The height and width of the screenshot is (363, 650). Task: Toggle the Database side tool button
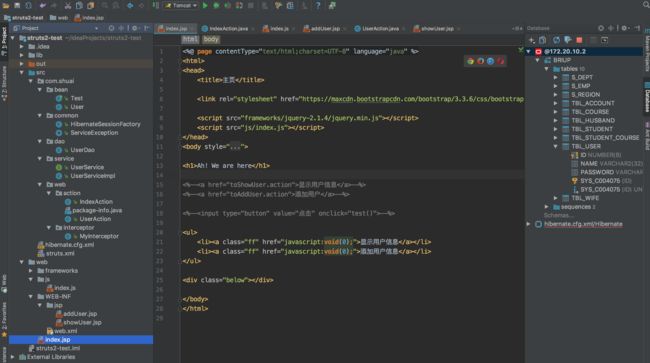pos(646,97)
